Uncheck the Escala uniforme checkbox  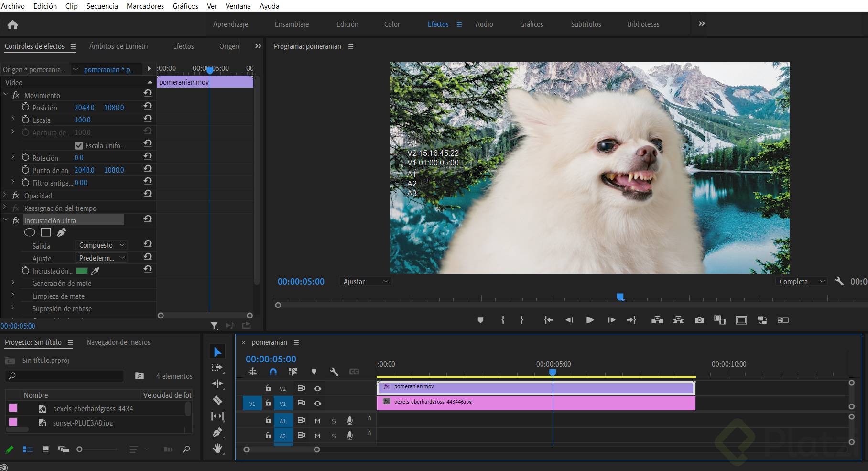tap(79, 145)
